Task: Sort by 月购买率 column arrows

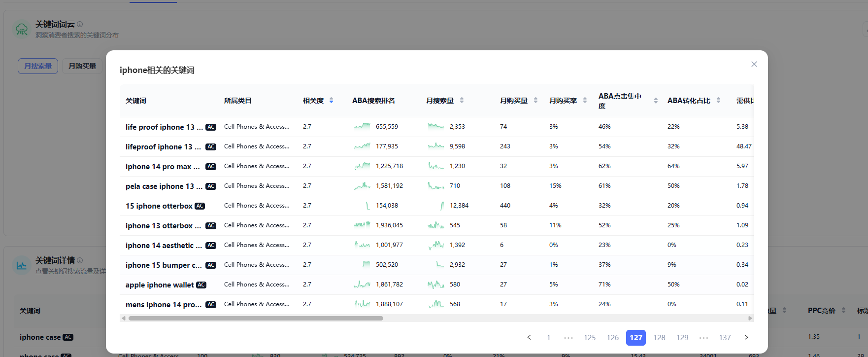Action: [585, 101]
